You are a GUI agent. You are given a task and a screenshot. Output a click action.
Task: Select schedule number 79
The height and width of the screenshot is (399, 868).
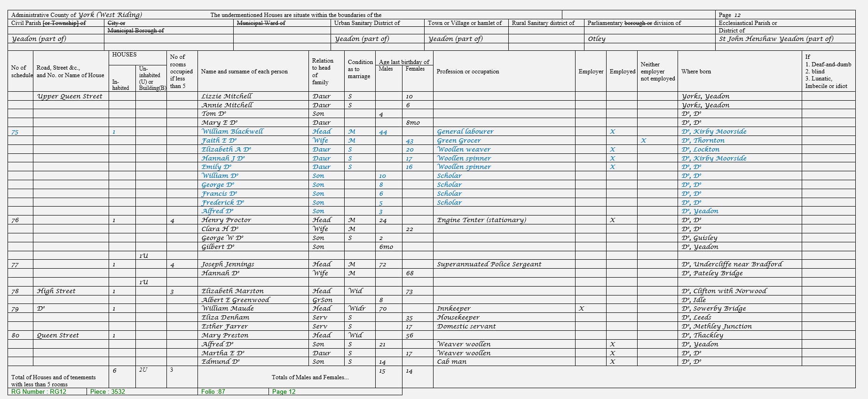pyautogui.click(x=15, y=309)
